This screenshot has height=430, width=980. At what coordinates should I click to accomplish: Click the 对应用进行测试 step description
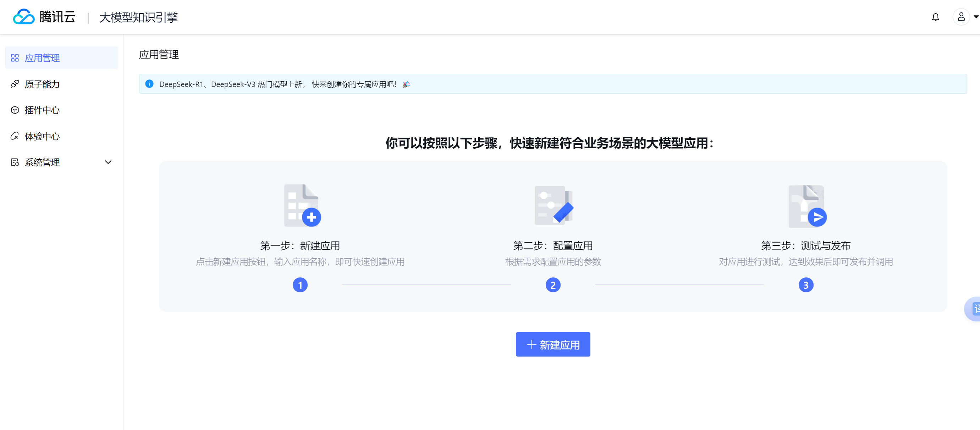(806, 262)
